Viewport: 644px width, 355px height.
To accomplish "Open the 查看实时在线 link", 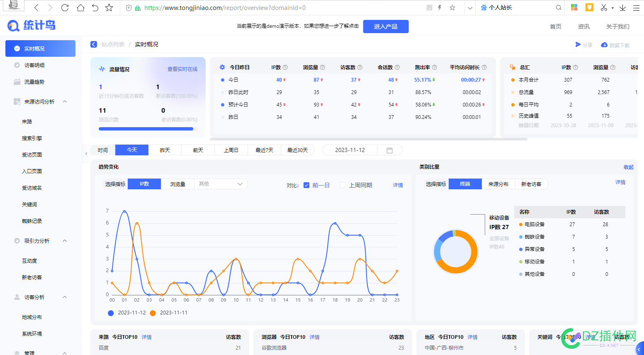I will point(182,69).
